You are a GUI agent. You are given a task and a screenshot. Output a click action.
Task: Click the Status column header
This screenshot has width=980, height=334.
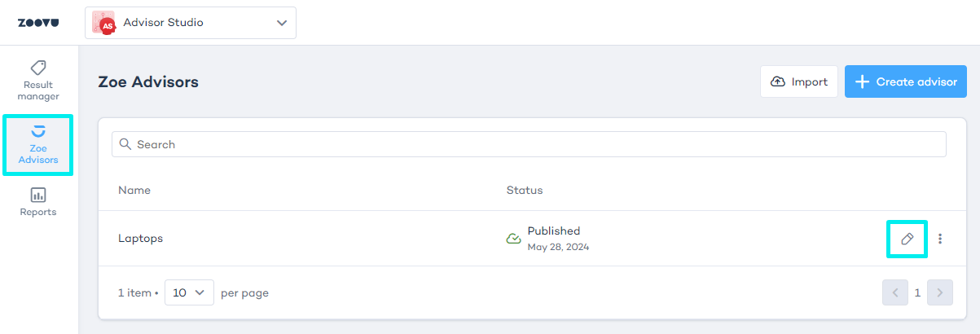tap(525, 190)
